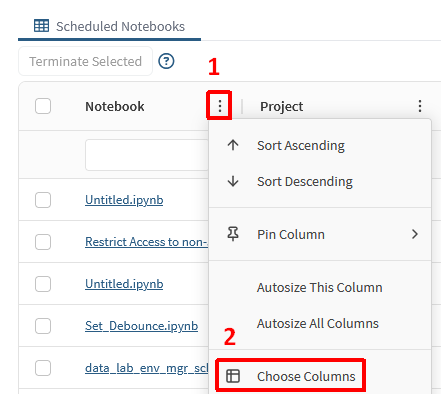This screenshot has height=394, width=441.
Task: Click the Choose Columns grid icon
Action: pyautogui.click(x=233, y=376)
